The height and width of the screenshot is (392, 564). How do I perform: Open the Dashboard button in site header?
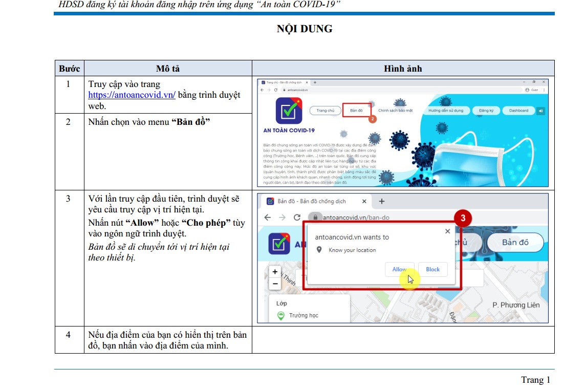pos(518,111)
